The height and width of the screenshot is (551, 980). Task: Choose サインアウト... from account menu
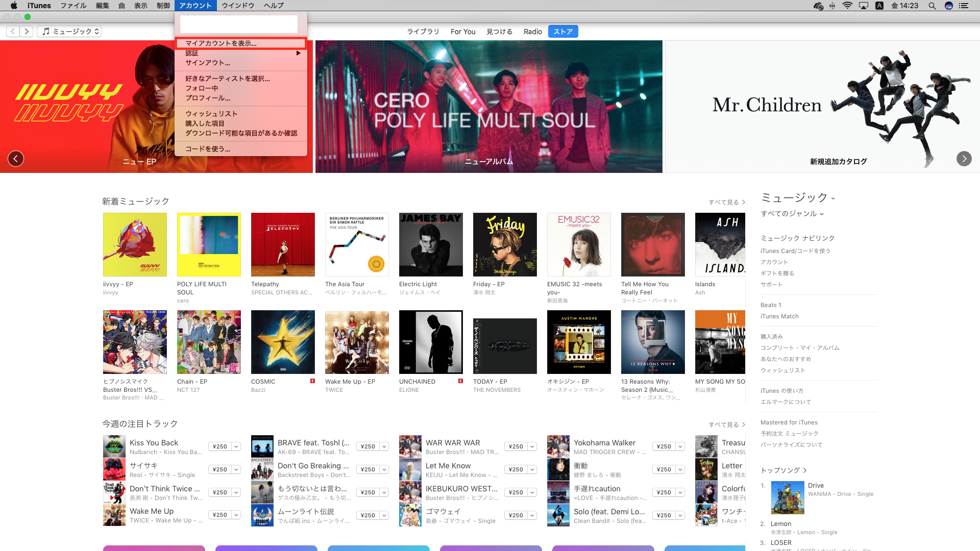pos(241,63)
